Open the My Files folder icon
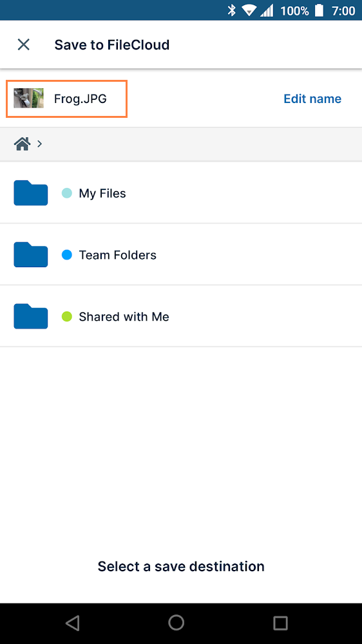The width and height of the screenshot is (362, 644). tap(31, 193)
